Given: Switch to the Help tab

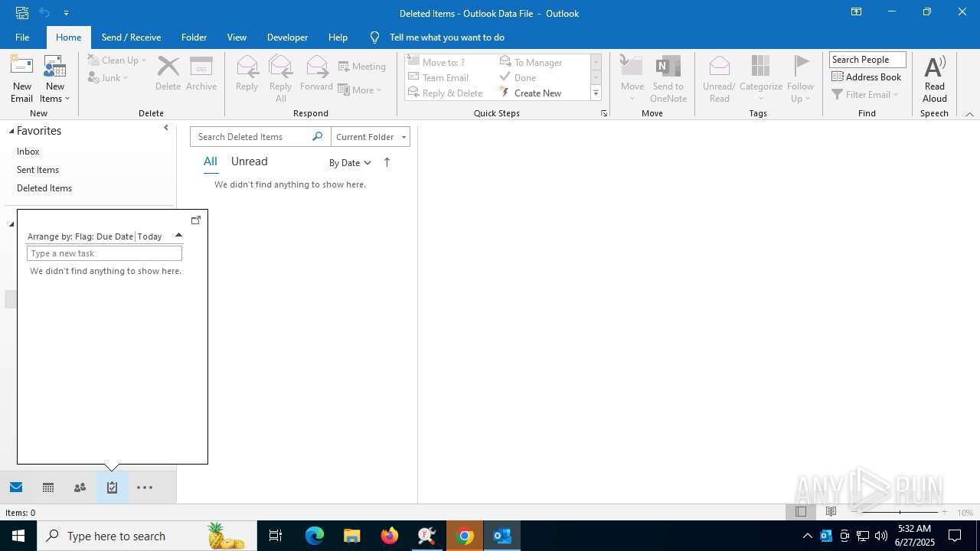Looking at the screenshot, I should pyautogui.click(x=338, y=37).
